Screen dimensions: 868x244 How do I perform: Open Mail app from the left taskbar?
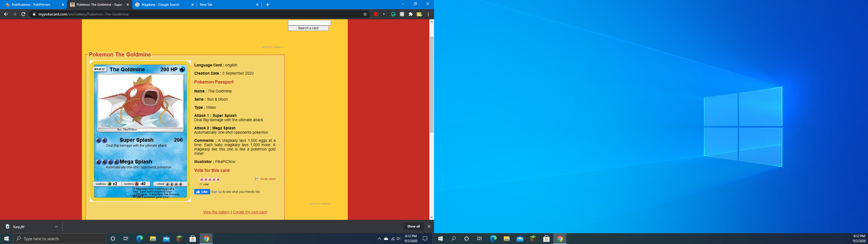(166, 239)
